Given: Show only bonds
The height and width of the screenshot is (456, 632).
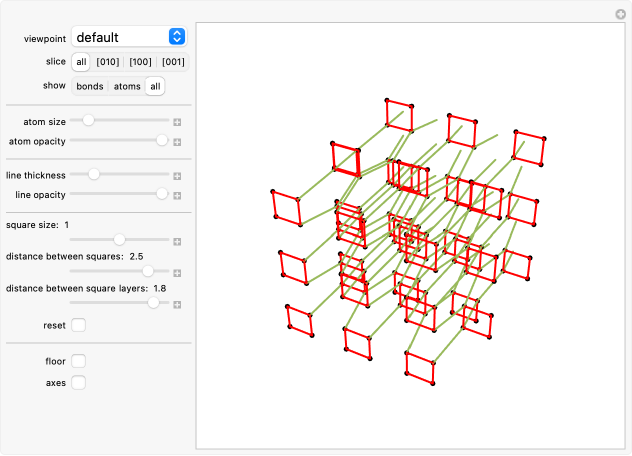Looking at the screenshot, I should point(90,86).
